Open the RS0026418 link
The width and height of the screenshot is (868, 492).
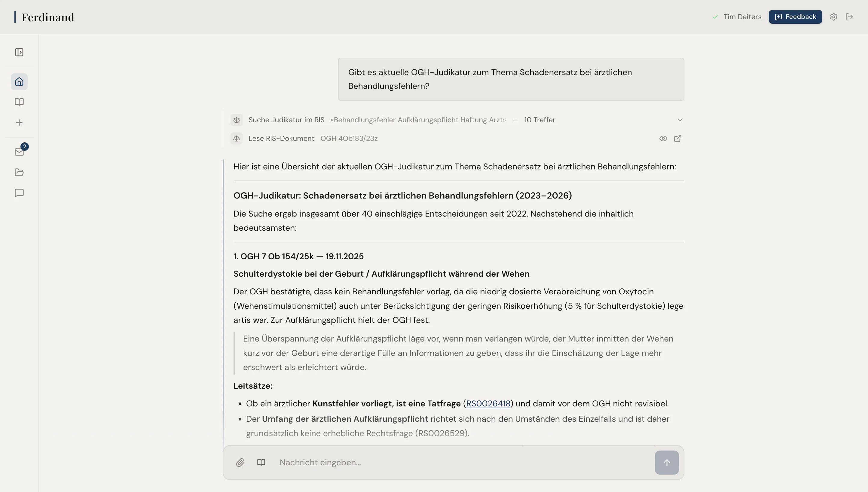488,403
